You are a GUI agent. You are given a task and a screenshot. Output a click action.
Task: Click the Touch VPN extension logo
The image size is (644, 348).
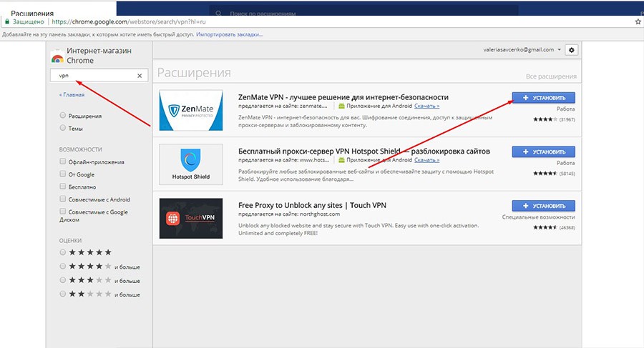coord(191,218)
